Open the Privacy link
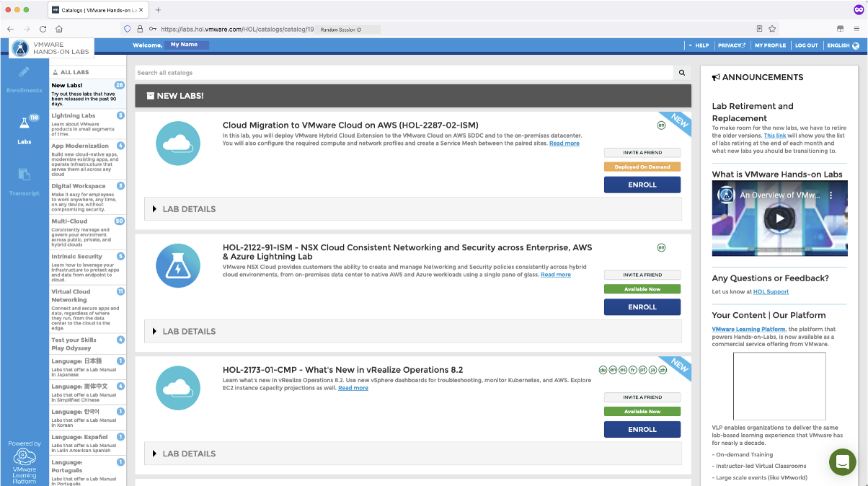This screenshot has width=868, height=486. pyautogui.click(x=732, y=45)
